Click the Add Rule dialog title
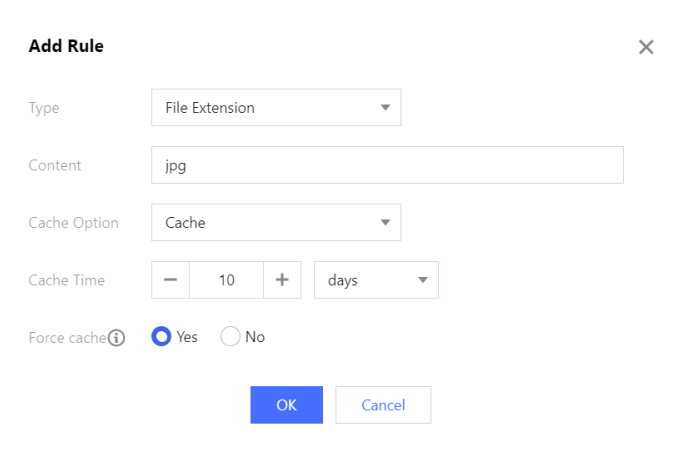Screen dimensions: 682x453 66,46
